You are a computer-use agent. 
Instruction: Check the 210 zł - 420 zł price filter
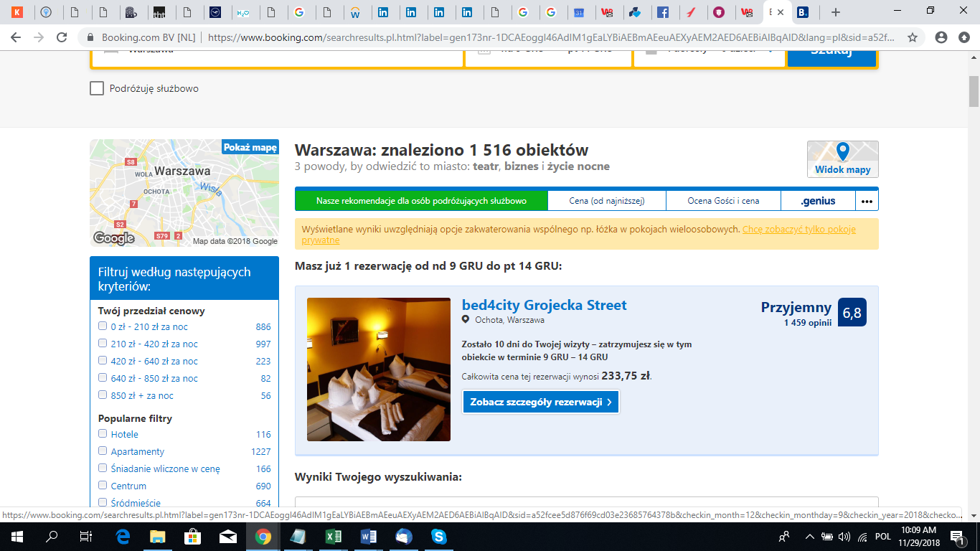[103, 344]
